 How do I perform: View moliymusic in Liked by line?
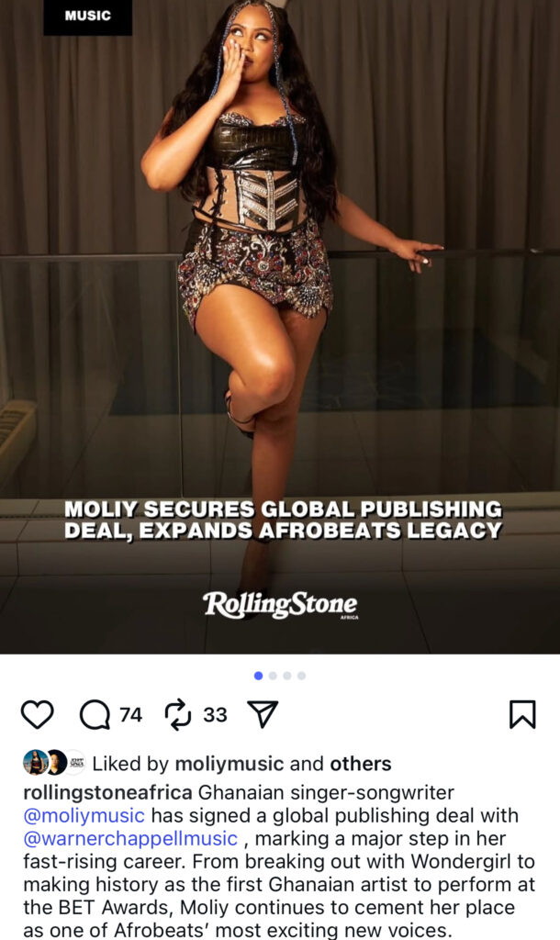pos(229,764)
